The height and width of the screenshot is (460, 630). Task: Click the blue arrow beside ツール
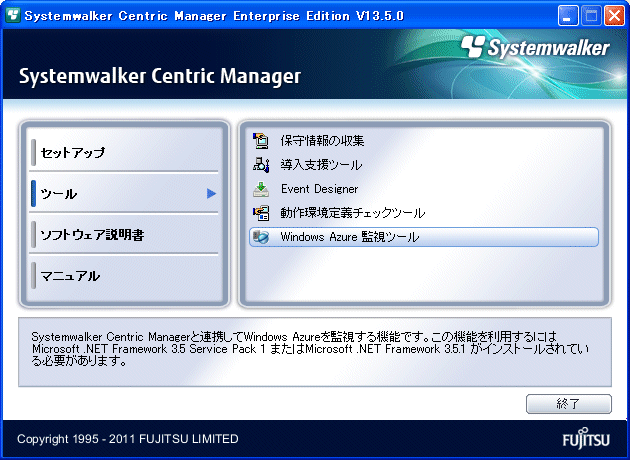coord(211,194)
